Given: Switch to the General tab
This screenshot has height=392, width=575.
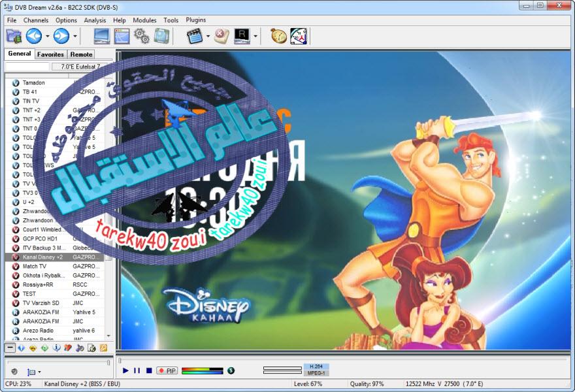Looking at the screenshot, I should (20, 54).
